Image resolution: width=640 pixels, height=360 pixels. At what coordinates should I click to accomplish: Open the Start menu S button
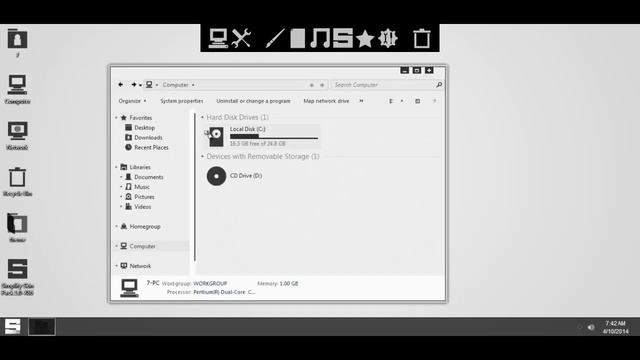pyautogui.click(x=13, y=327)
